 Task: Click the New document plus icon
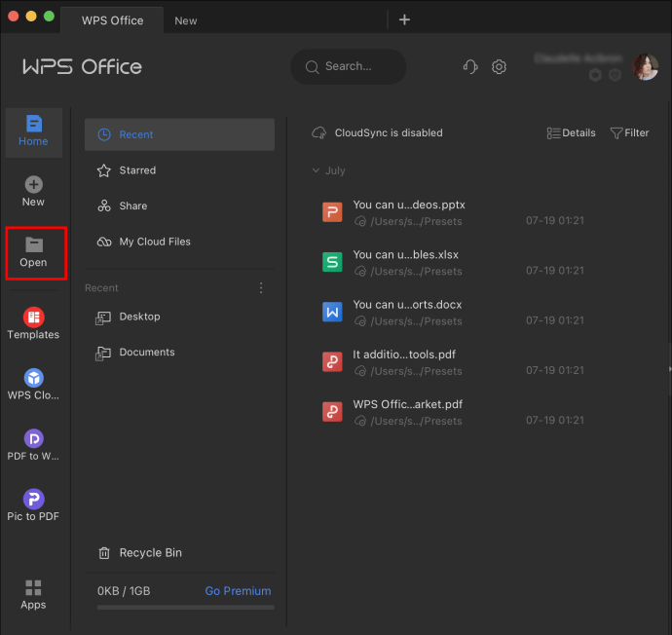coord(33,185)
